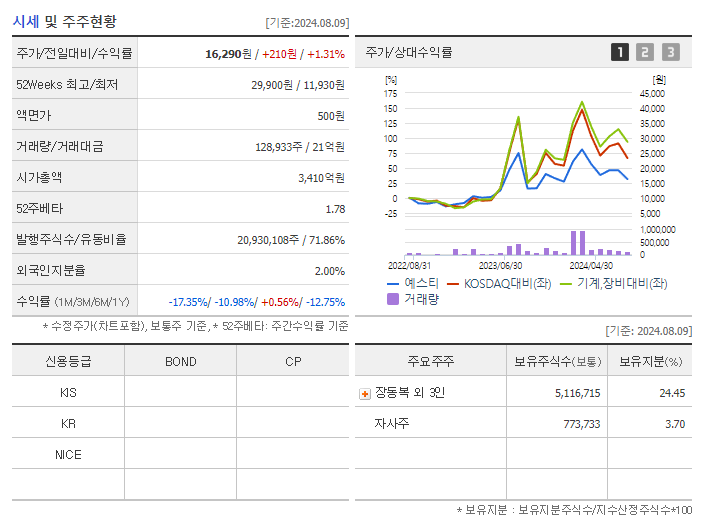
Task: Click the 거래량/거래대금 label
Action: tap(60, 146)
